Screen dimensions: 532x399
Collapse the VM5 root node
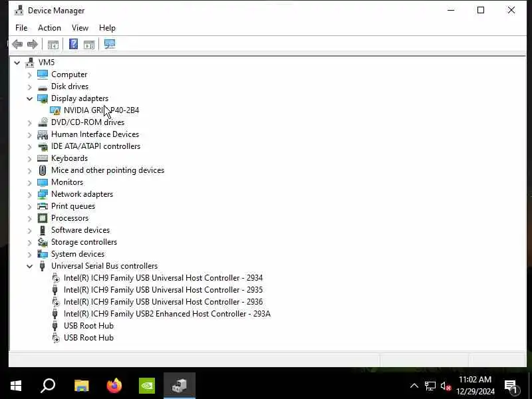[x=17, y=63]
